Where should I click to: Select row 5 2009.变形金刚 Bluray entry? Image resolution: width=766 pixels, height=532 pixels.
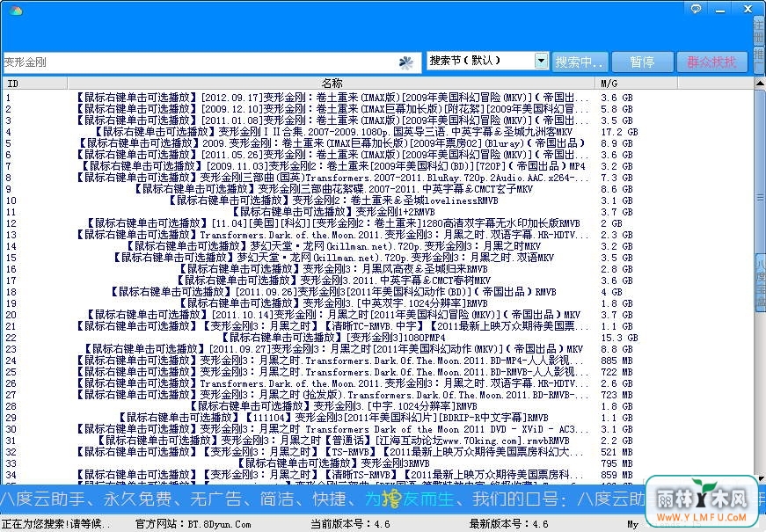(x=378, y=143)
